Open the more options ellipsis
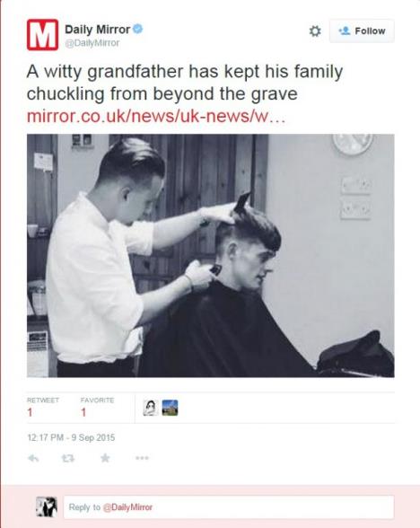This screenshot has height=528, width=420. coord(142,458)
